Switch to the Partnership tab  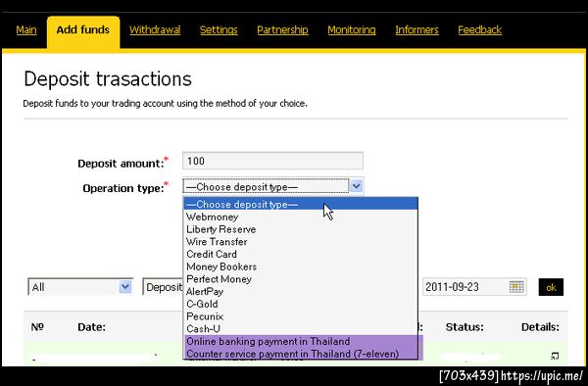pos(282,30)
